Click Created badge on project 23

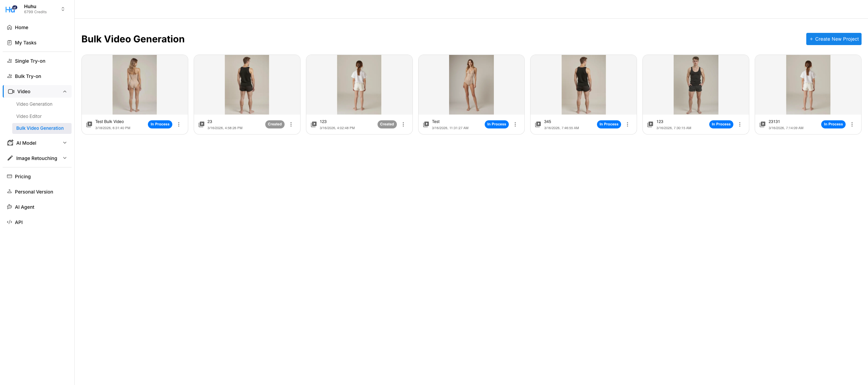(x=275, y=124)
